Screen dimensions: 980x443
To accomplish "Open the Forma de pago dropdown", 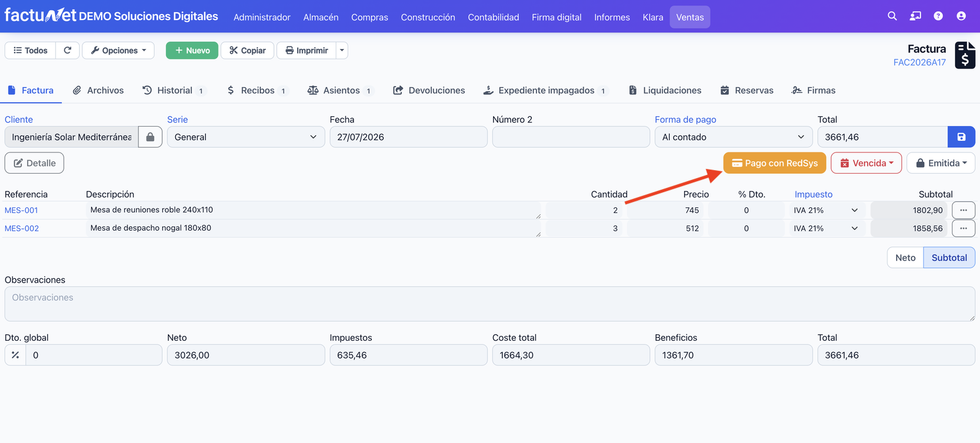I will 733,137.
